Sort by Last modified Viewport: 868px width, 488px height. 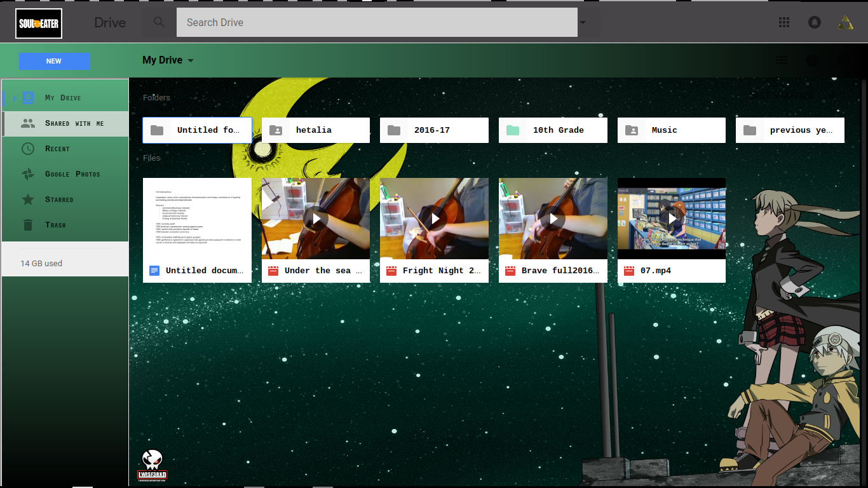(x=781, y=97)
